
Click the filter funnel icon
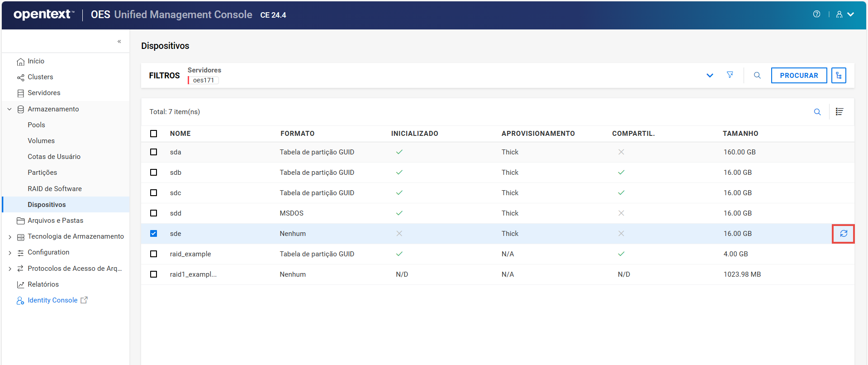730,75
